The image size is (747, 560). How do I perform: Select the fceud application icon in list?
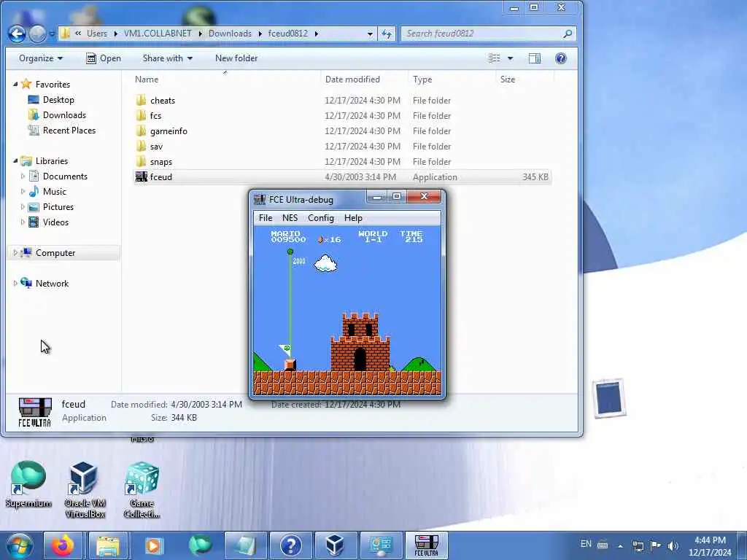[x=142, y=176]
